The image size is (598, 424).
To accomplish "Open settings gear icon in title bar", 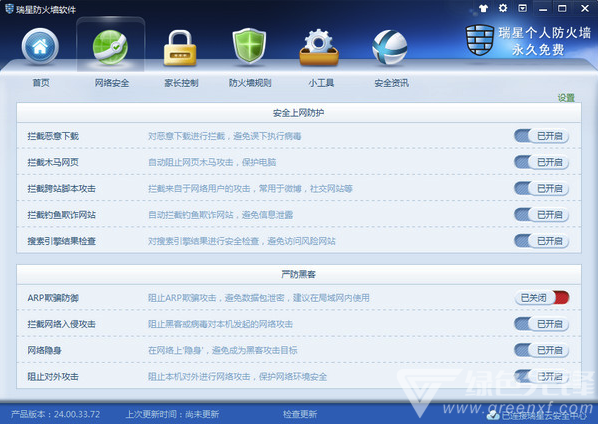I will (503, 8).
